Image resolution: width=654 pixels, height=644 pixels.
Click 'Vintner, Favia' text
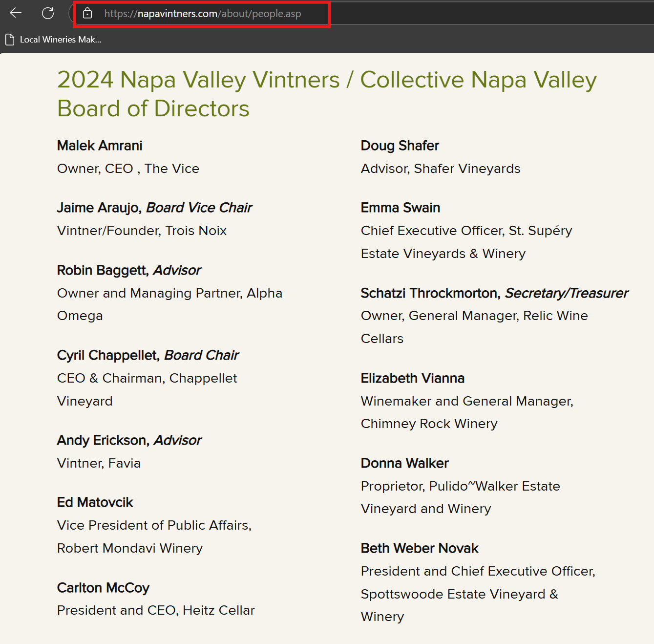point(99,463)
